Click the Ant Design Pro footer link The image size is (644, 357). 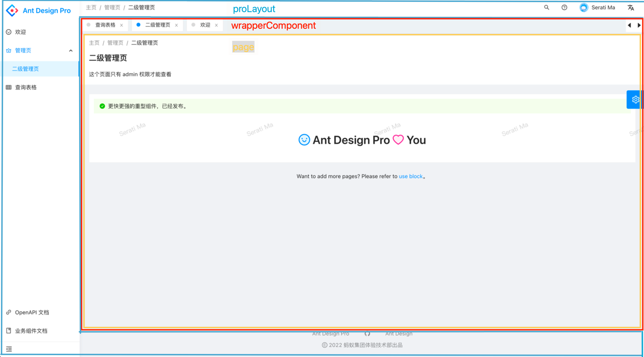pyautogui.click(x=330, y=333)
